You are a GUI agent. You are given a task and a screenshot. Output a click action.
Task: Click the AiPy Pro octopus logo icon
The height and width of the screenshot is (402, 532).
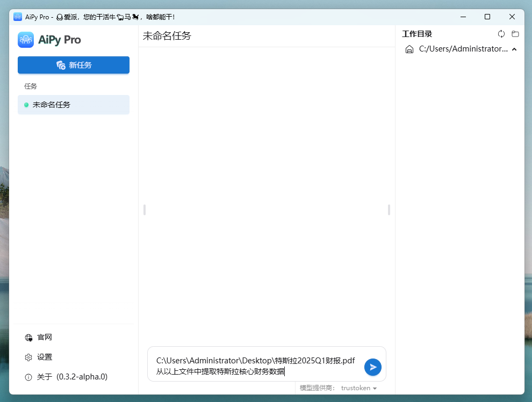26,40
